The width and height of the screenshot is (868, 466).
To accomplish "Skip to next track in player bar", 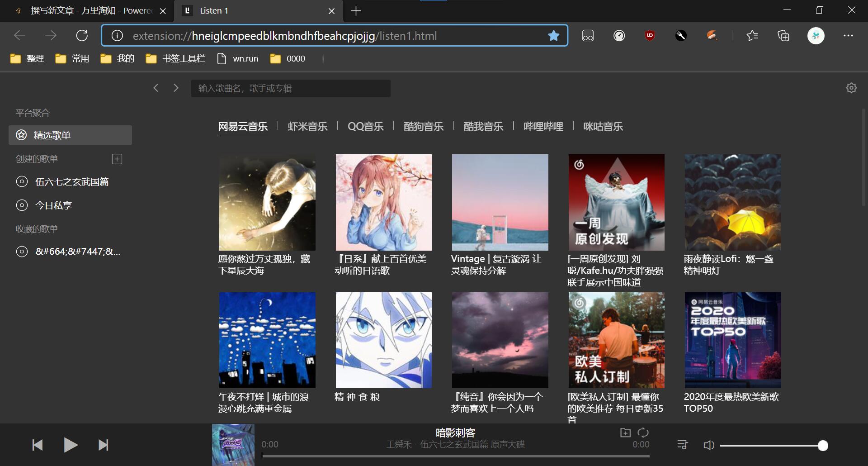I will 104,445.
